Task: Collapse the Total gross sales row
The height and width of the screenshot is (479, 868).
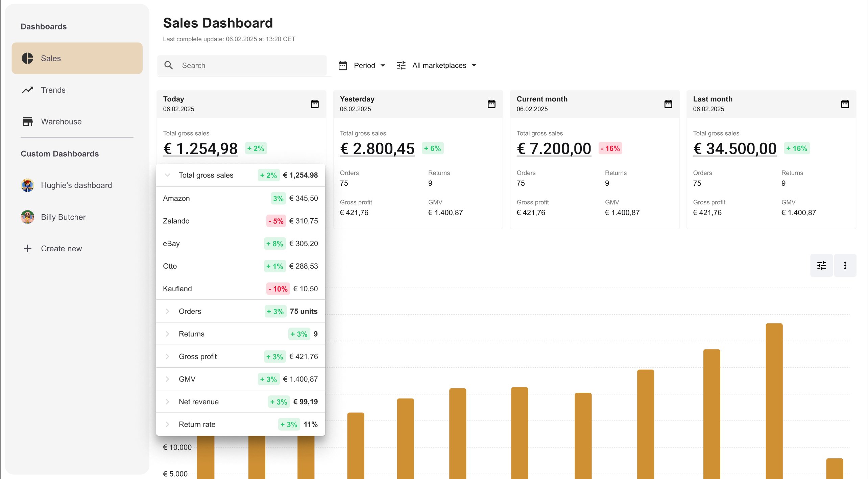Action: click(167, 175)
